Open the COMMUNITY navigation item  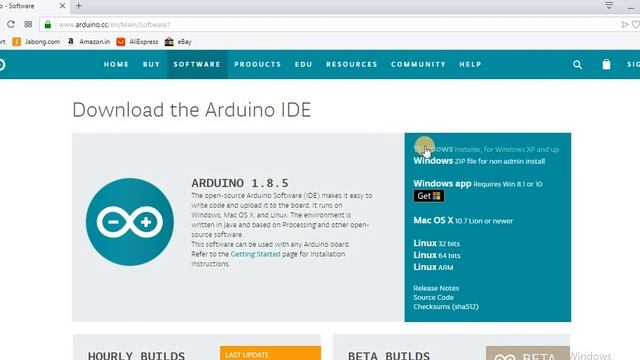tap(418, 64)
